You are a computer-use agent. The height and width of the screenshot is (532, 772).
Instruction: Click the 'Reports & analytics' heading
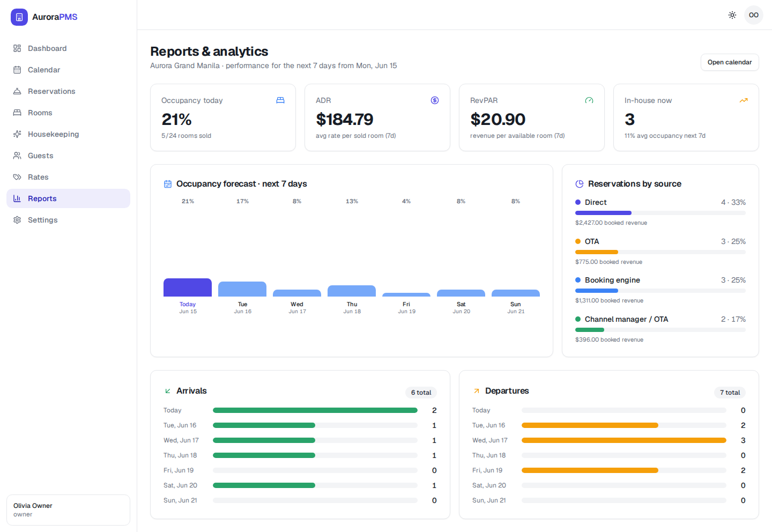(209, 51)
